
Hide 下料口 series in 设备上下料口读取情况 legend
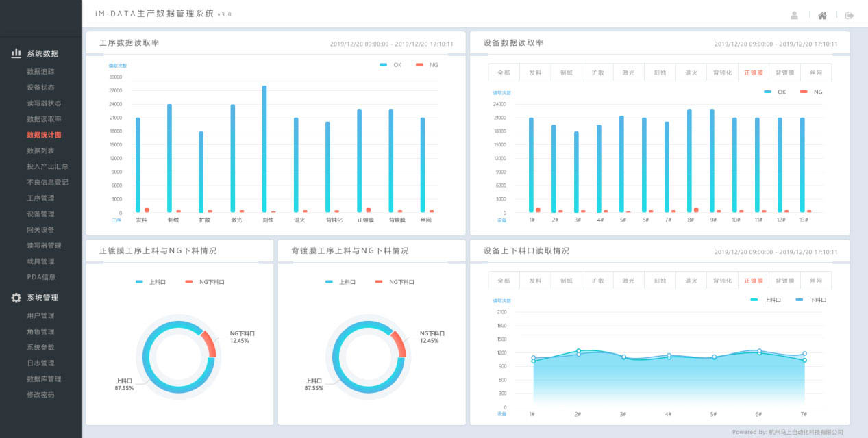810,300
